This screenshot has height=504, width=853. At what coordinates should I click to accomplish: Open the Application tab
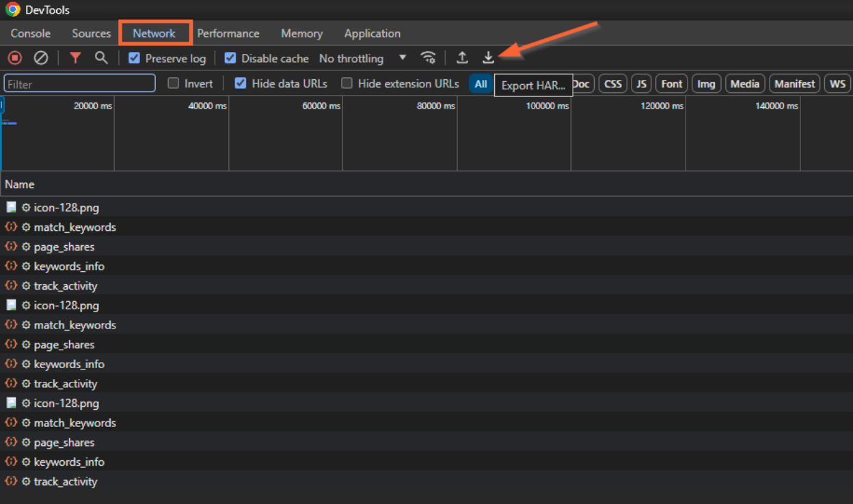point(373,33)
